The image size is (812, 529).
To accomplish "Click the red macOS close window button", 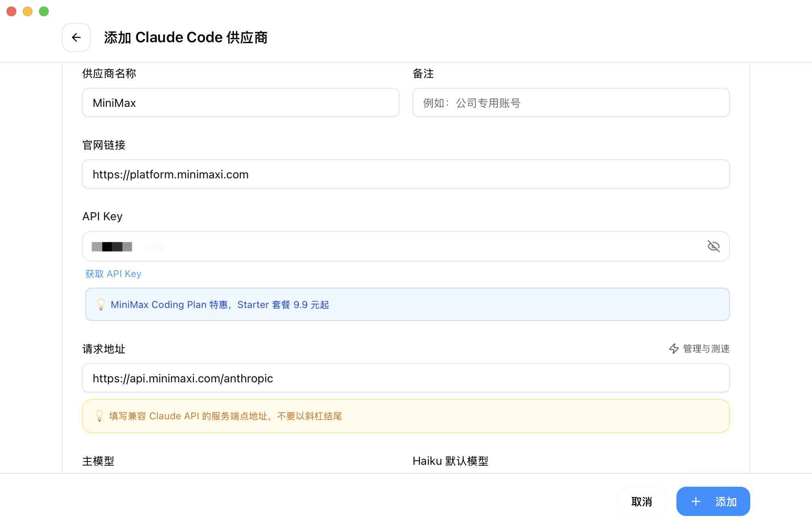I will 11,11.
